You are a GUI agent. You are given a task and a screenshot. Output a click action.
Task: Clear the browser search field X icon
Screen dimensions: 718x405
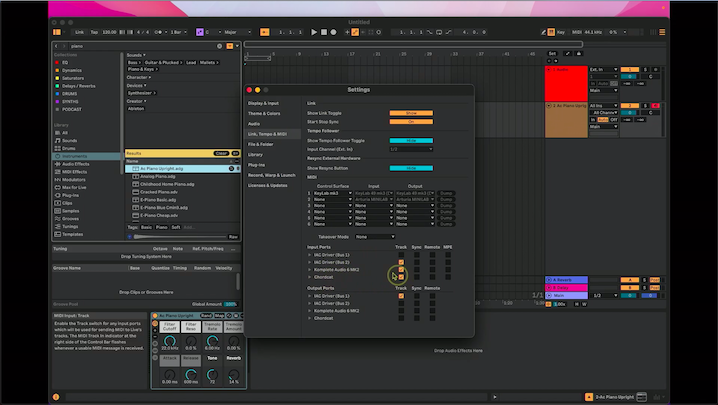[x=219, y=46]
